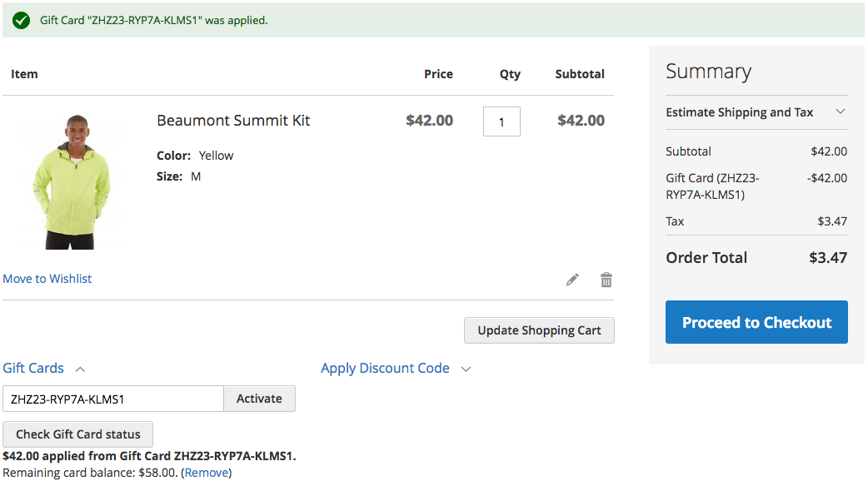
Task: Click Move to Wishlist link
Action: [47, 279]
